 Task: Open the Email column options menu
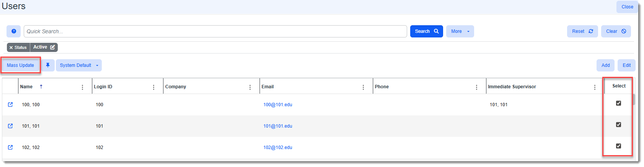pos(363,87)
